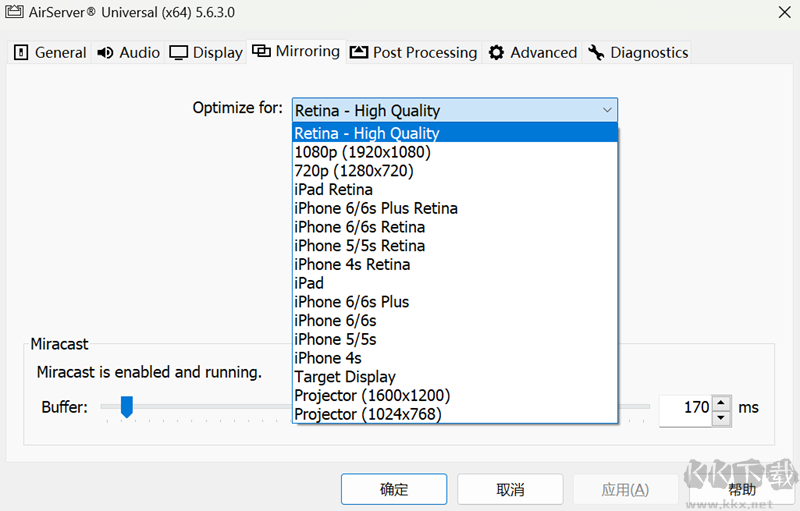
Task: Pick Projector (1600x1200) from list
Action: [372, 396]
